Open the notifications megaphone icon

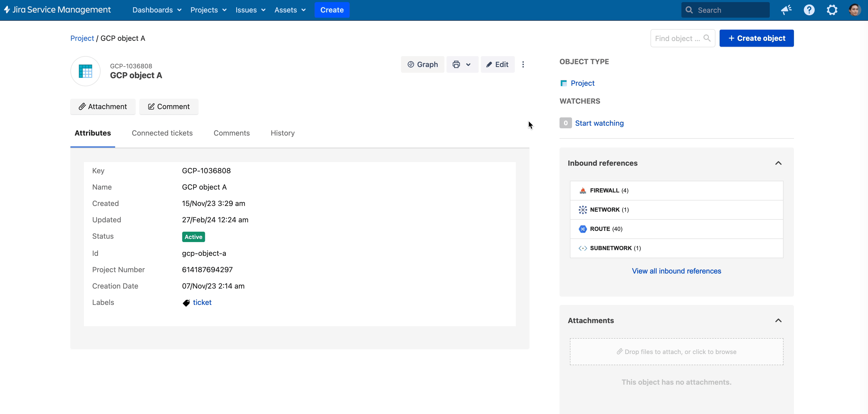click(786, 10)
